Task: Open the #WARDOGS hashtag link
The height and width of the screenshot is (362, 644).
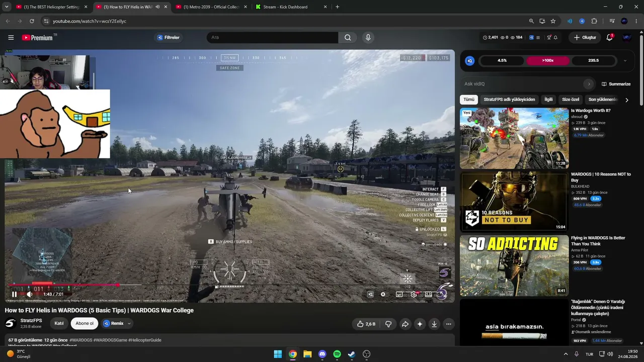Action: pyautogui.click(x=81, y=340)
